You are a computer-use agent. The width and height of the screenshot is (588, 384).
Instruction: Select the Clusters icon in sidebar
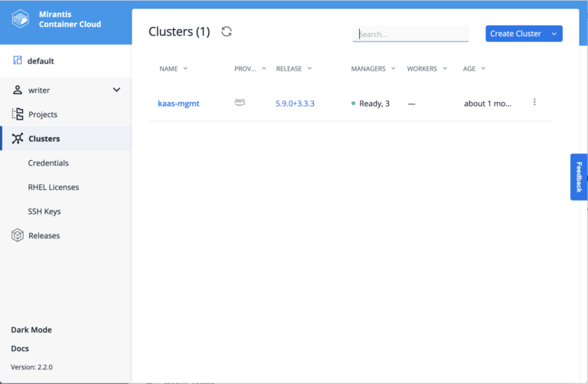pyautogui.click(x=18, y=139)
